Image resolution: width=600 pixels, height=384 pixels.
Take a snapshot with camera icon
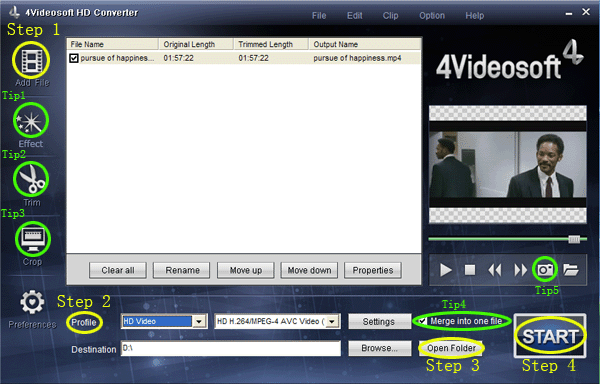point(545,270)
